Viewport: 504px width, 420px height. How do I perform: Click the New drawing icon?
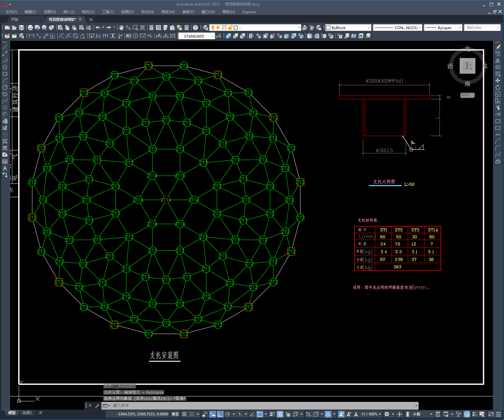coord(7,28)
